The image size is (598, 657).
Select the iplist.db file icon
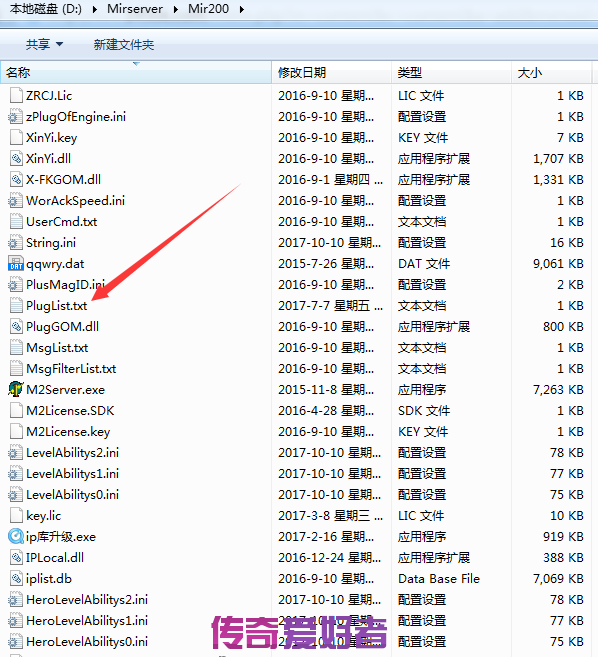[x=16, y=578]
